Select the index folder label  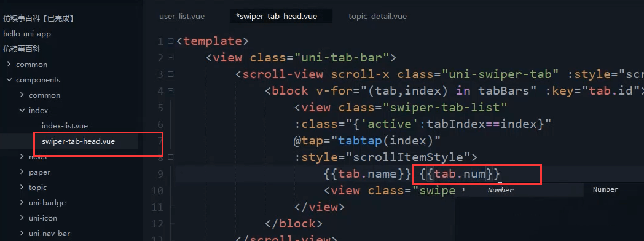click(x=38, y=111)
